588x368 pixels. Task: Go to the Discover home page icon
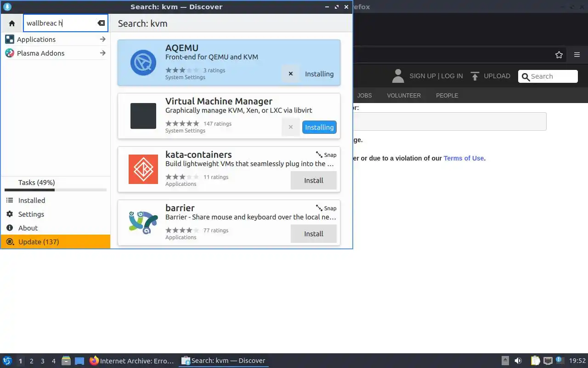(12, 23)
